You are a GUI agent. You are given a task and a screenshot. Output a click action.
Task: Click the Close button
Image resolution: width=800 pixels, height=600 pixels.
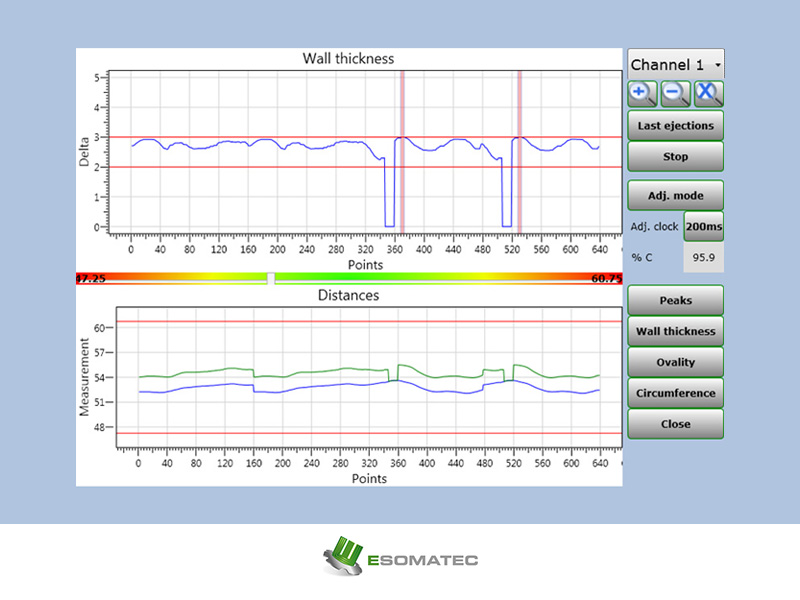(x=675, y=424)
